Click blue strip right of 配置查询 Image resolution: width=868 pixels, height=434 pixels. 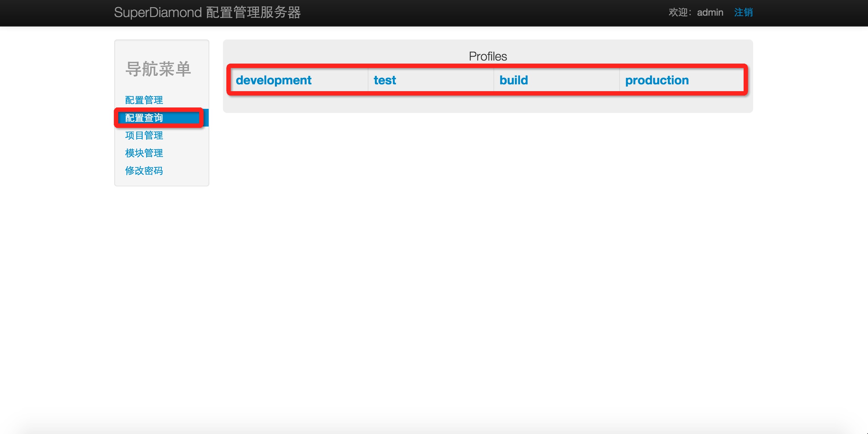click(x=206, y=118)
